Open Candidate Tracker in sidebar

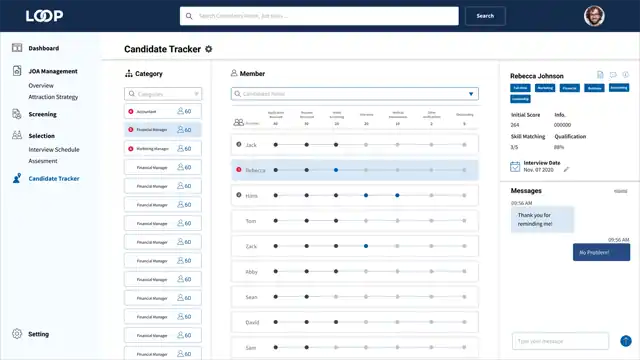[x=54, y=178]
